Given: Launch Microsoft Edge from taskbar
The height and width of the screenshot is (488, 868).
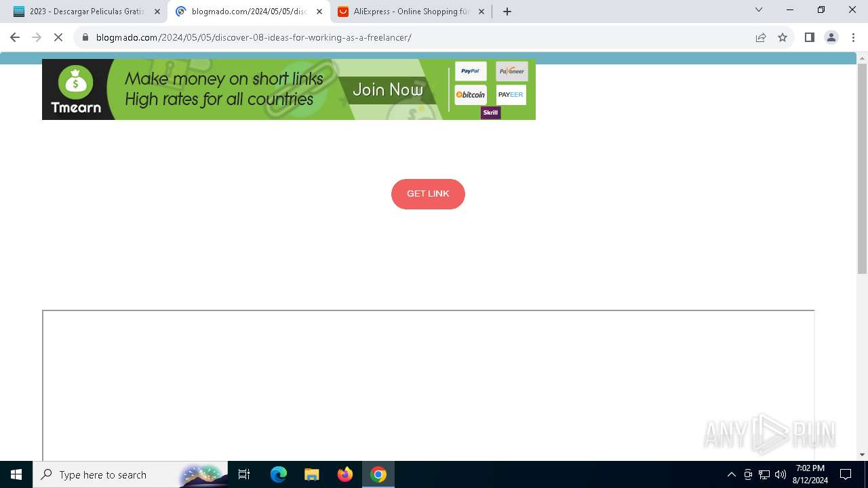Looking at the screenshot, I should click(279, 474).
